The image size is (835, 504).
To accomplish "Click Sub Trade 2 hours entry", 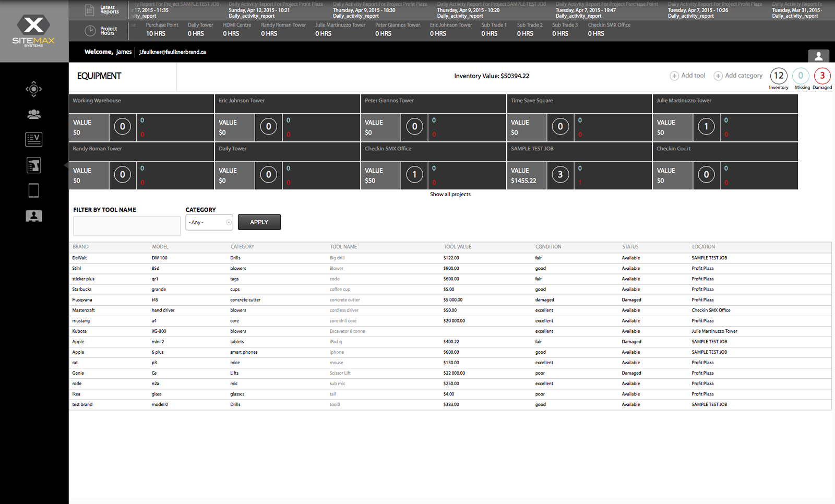I will tap(530, 29).
